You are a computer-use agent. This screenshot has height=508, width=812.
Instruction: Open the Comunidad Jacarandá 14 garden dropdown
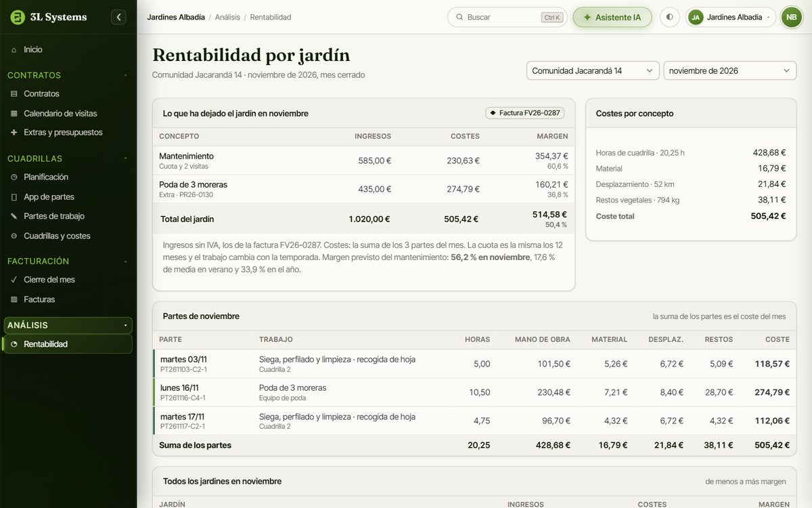click(x=593, y=70)
